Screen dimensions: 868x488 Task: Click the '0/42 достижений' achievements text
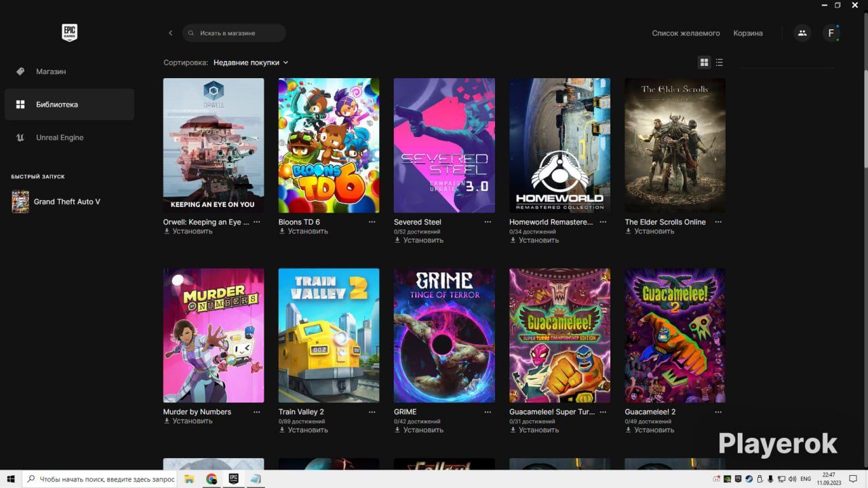coord(417,421)
